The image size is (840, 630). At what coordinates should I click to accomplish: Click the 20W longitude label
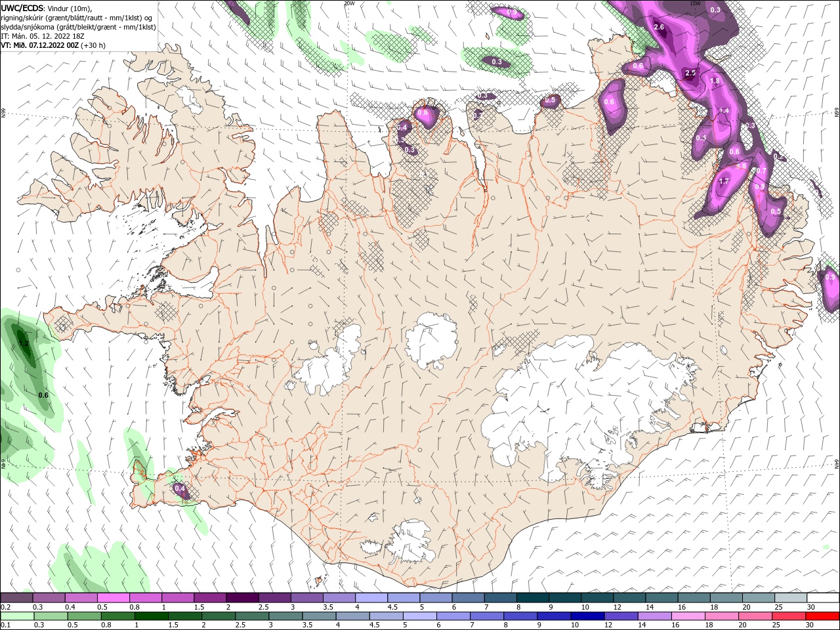(349, 3)
